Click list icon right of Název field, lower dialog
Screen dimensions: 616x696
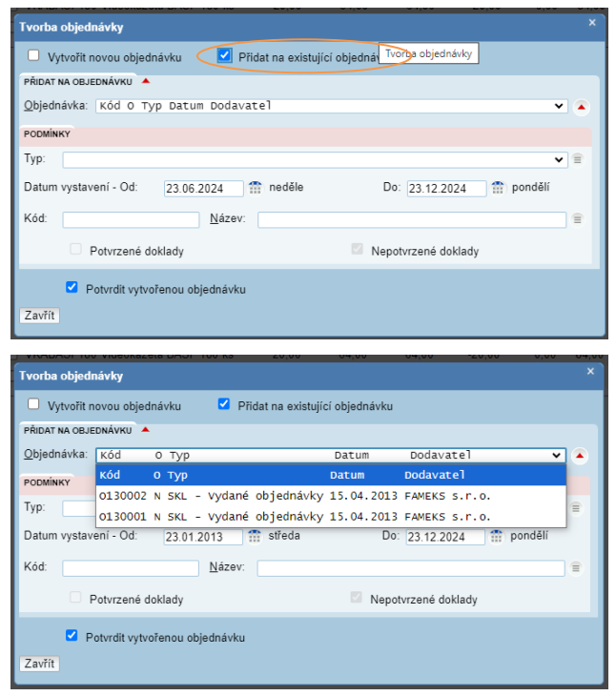pos(577,568)
